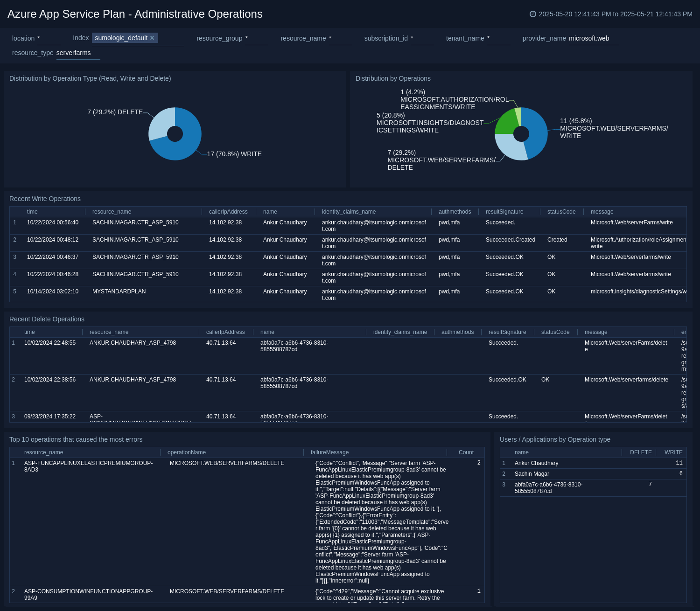Click the MYSTANDARDPLAN resource name cell
700x611 pixels.
(119, 292)
